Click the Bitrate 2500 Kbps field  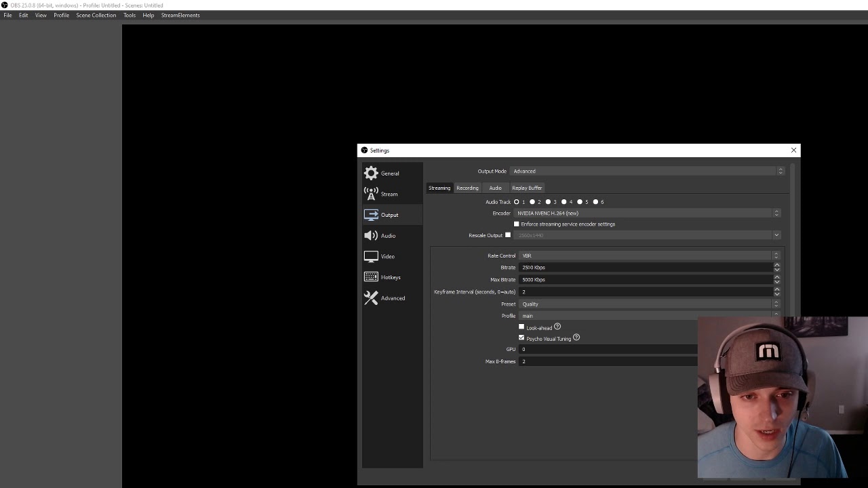coord(646,268)
